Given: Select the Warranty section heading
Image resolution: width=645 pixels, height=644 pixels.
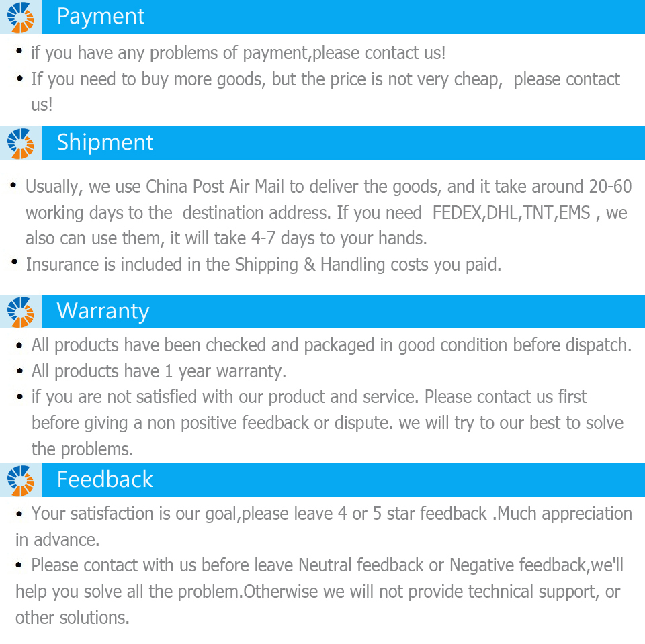Looking at the screenshot, I should tap(103, 312).
